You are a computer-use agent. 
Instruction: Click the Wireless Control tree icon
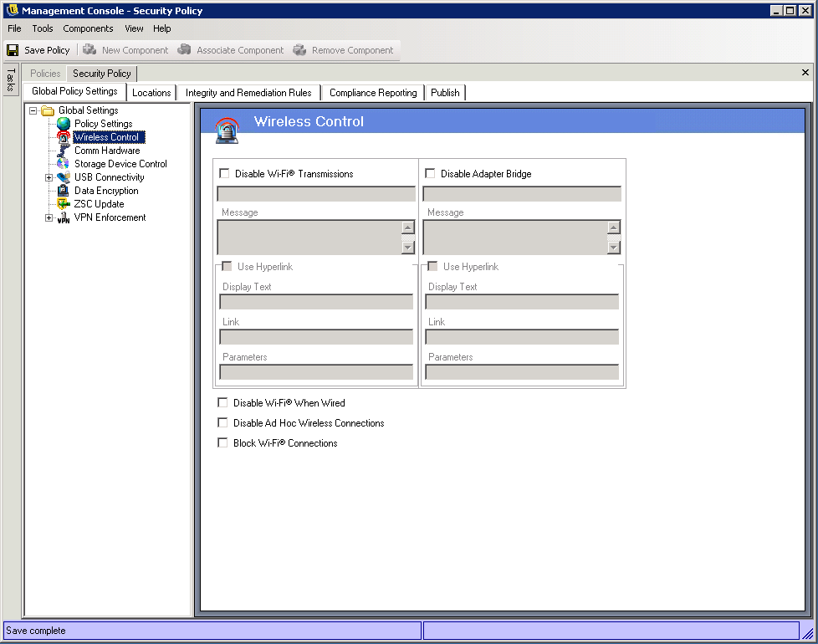pos(64,137)
